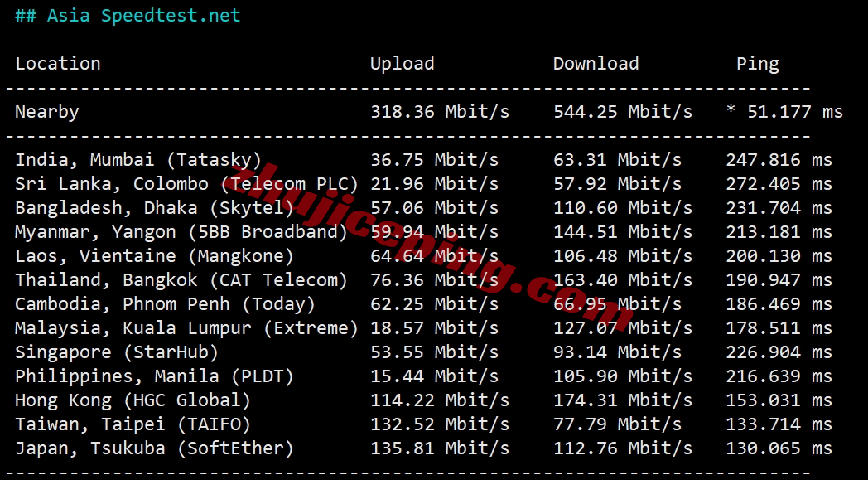Click Nearby upload value 318.36 Mbit/s
This screenshot has width=868, height=480.
440,112
